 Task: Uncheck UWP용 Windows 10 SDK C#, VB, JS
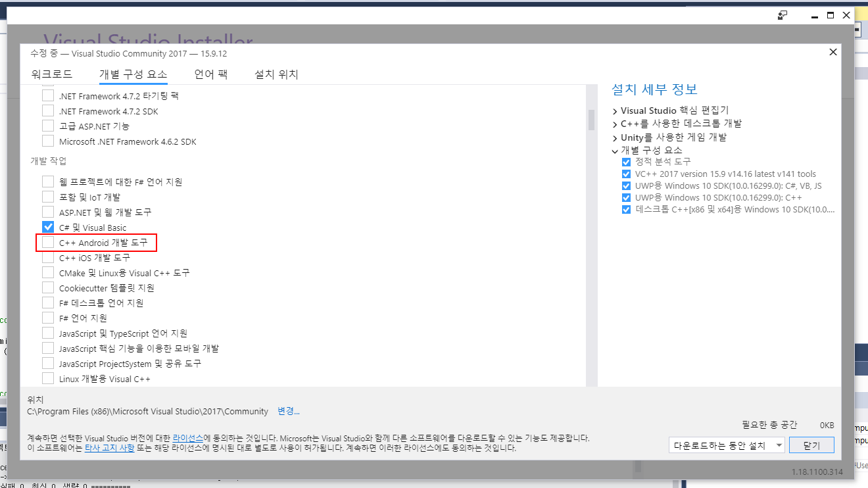[x=626, y=185]
